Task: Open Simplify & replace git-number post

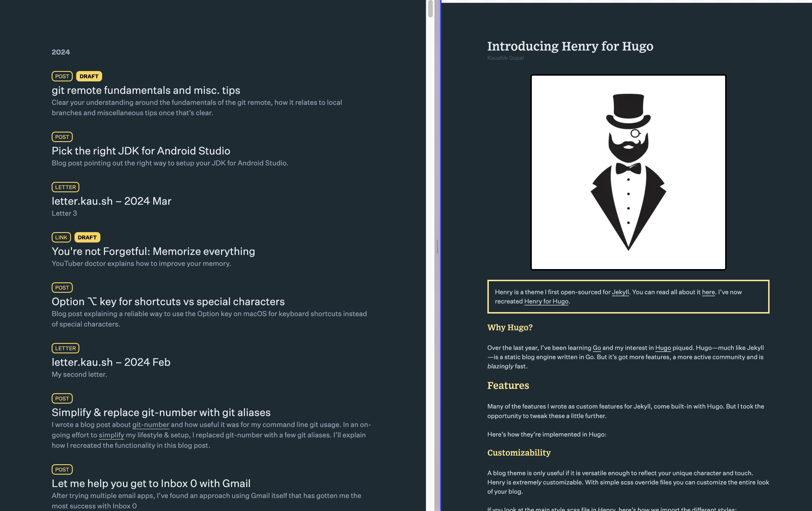Action: 161,413
